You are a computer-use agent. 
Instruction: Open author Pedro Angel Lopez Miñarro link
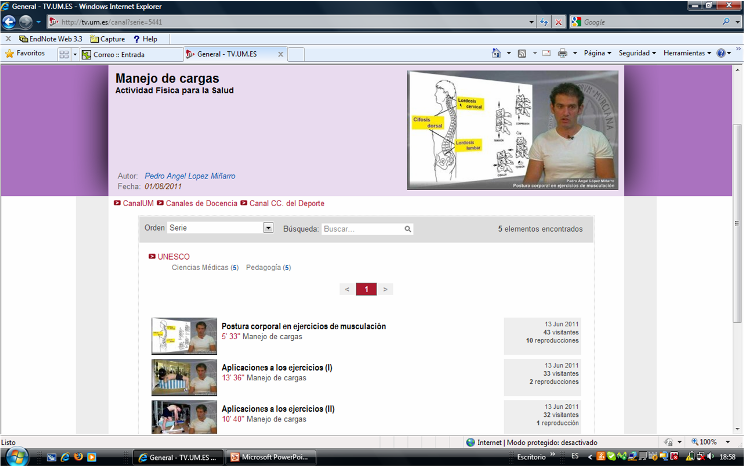(190, 176)
